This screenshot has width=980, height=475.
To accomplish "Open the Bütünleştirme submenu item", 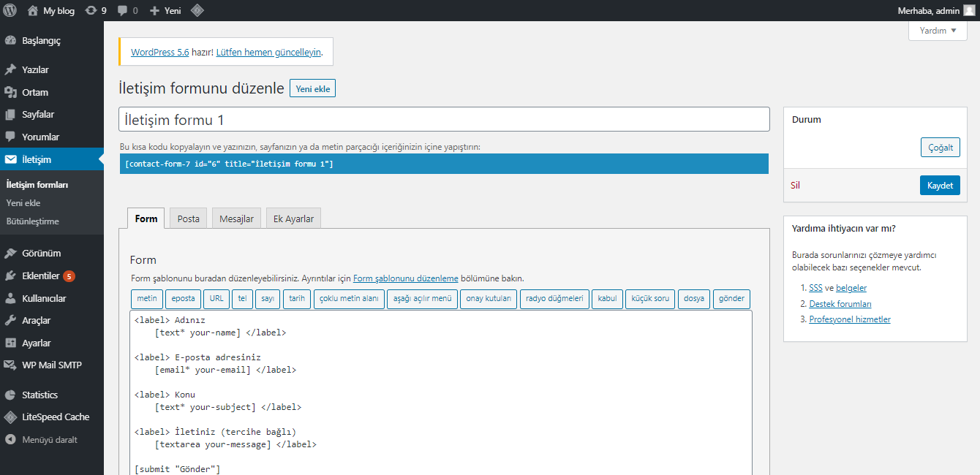I will [x=32, y=221].
